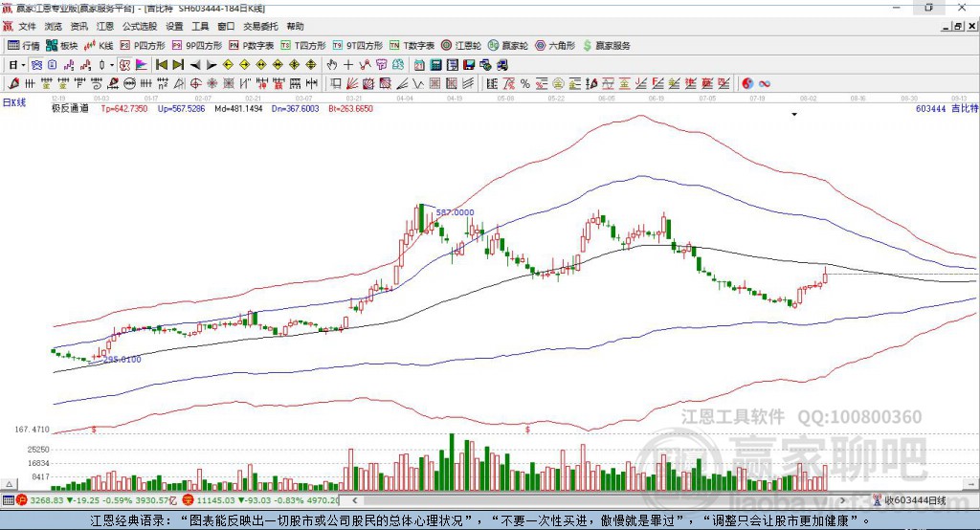Click the 295.0100 low price label

point(122,360)
